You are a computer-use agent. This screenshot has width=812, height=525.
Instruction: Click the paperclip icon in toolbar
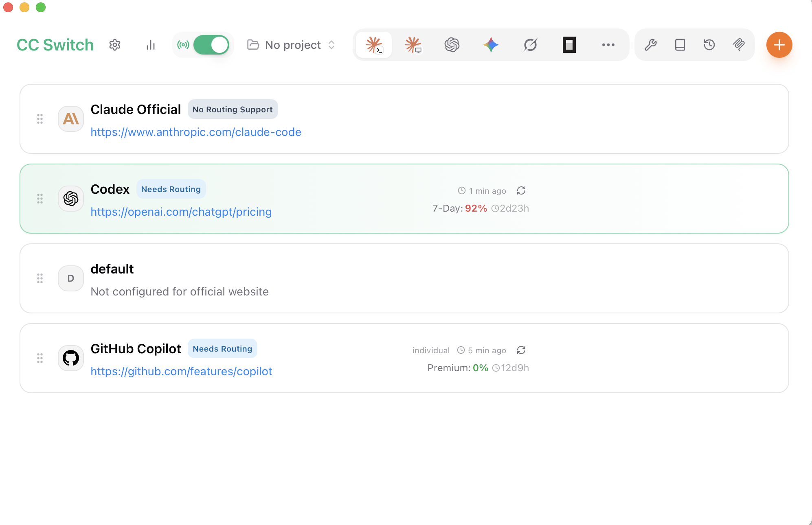click(739, 45)
